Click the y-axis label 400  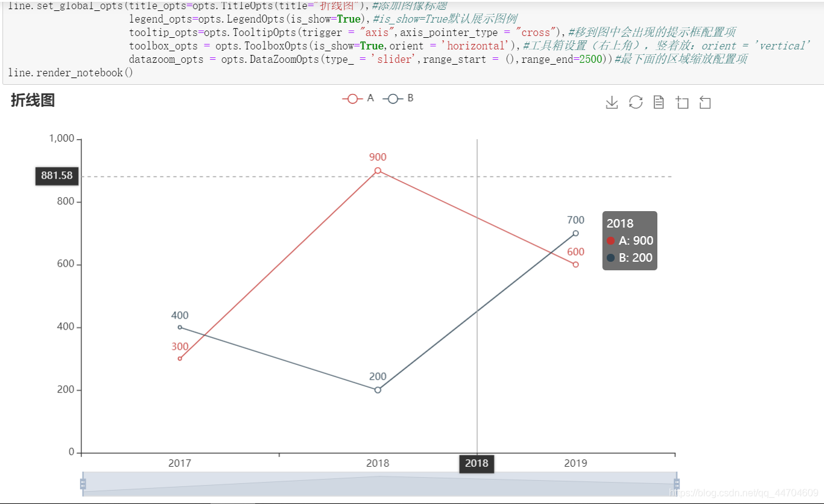coord(67,327)
